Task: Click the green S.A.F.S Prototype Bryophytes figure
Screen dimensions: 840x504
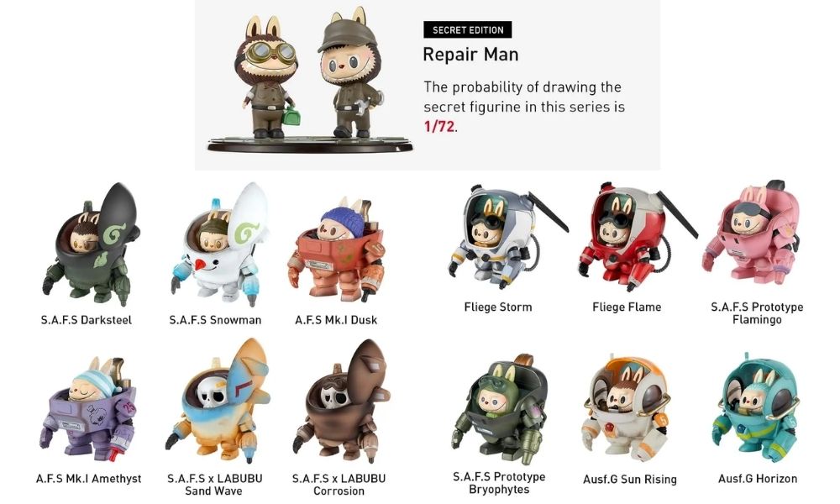Action: (x=501, y=408)
